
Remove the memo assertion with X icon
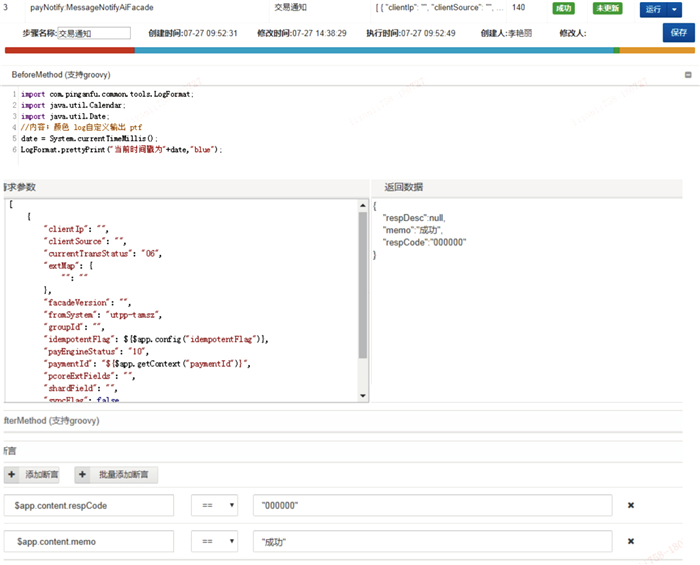click(x=631, y=541)
